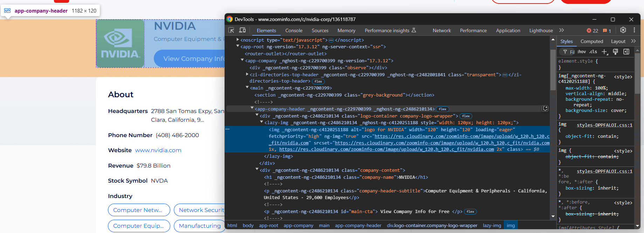
Task: Click the red error count 22
Action: (592, 31)
